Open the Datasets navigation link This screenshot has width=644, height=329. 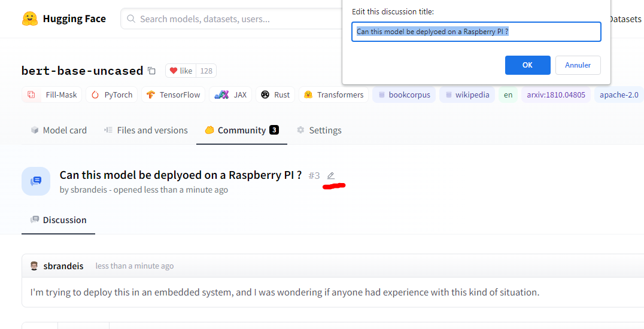tap(625, 19)
